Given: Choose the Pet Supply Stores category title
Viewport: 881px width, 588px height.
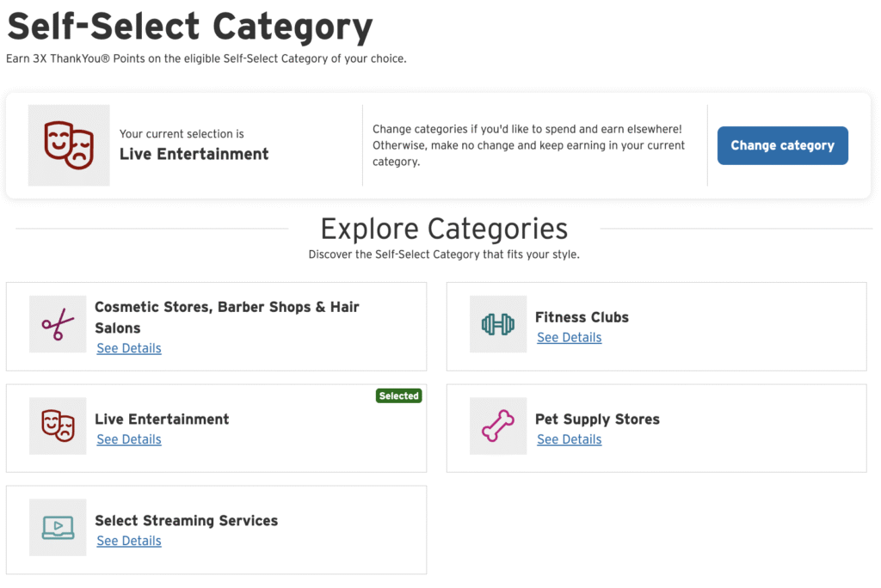Looking at the screenshot, I should 597,420.
